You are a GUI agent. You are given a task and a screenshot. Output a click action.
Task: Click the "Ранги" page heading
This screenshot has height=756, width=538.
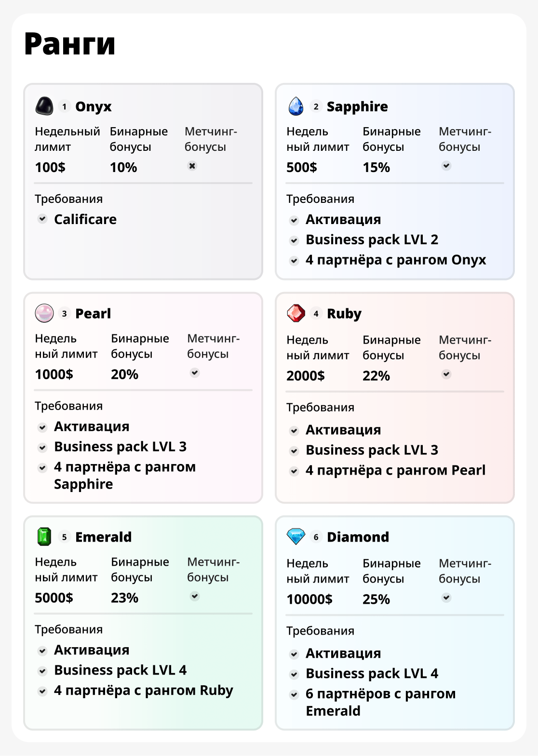pos(70,44)
